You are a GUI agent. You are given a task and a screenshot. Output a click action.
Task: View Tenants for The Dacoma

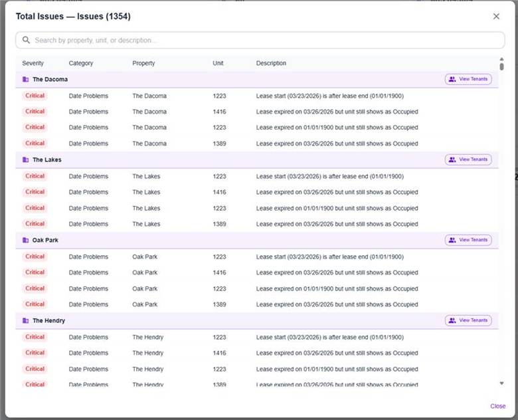tap(468, 79)
